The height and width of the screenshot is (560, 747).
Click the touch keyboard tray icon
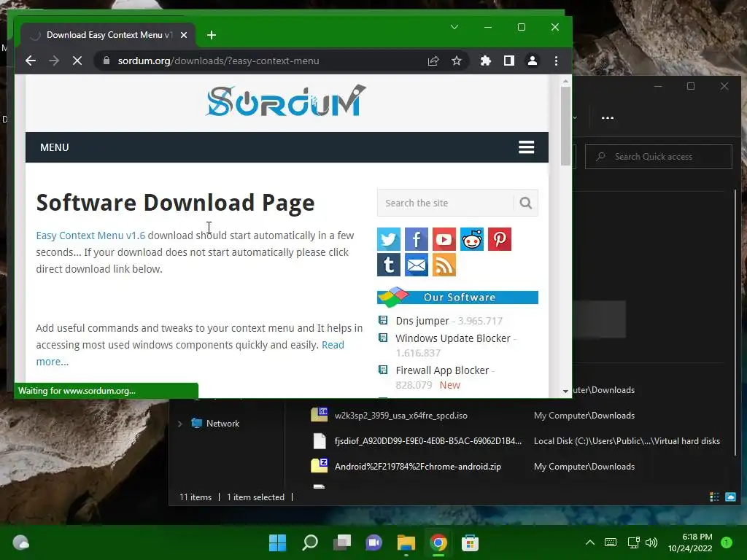(x=611, y=542)
